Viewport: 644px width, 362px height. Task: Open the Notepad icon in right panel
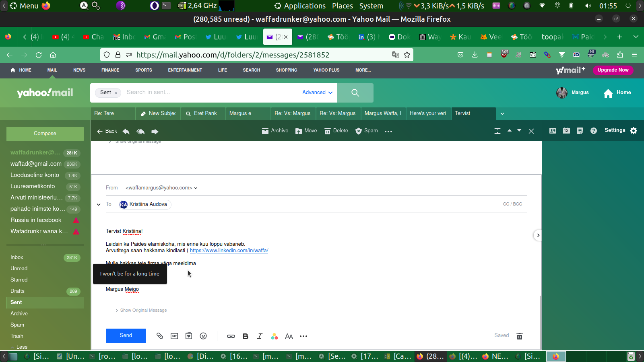[580, 131]
